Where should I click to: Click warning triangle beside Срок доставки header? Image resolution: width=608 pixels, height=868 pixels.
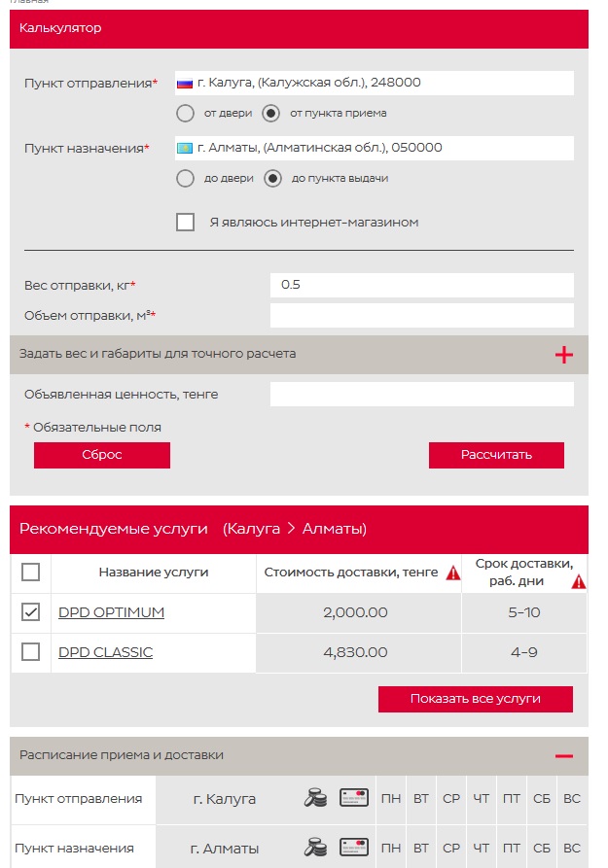[579, 582]
